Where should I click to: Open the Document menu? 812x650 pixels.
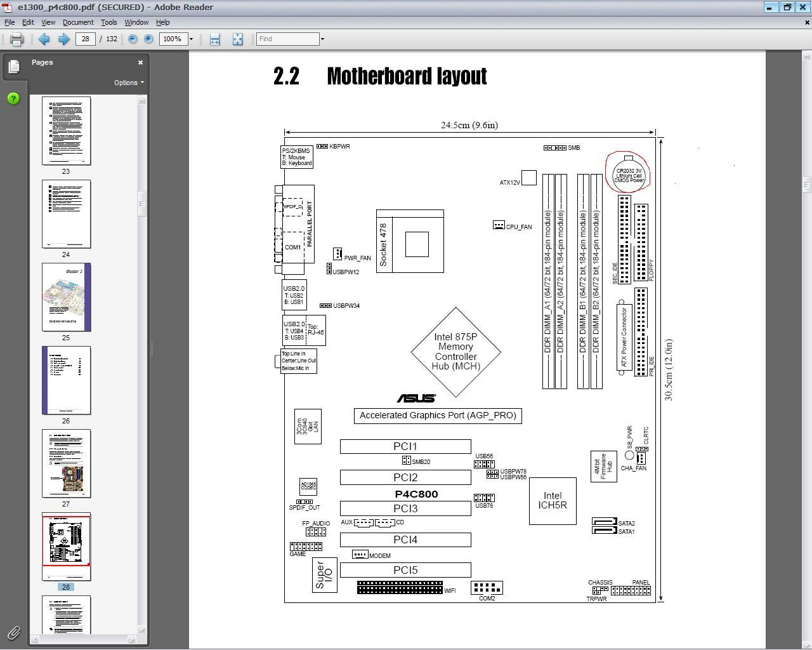78,22
